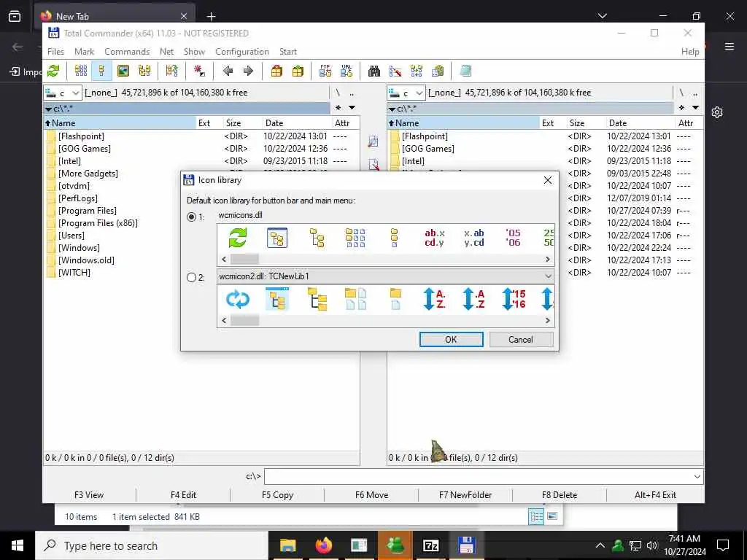Click Cancel in Icon library dialog
Screen dimensions: 747x560
tap(521, 340)
